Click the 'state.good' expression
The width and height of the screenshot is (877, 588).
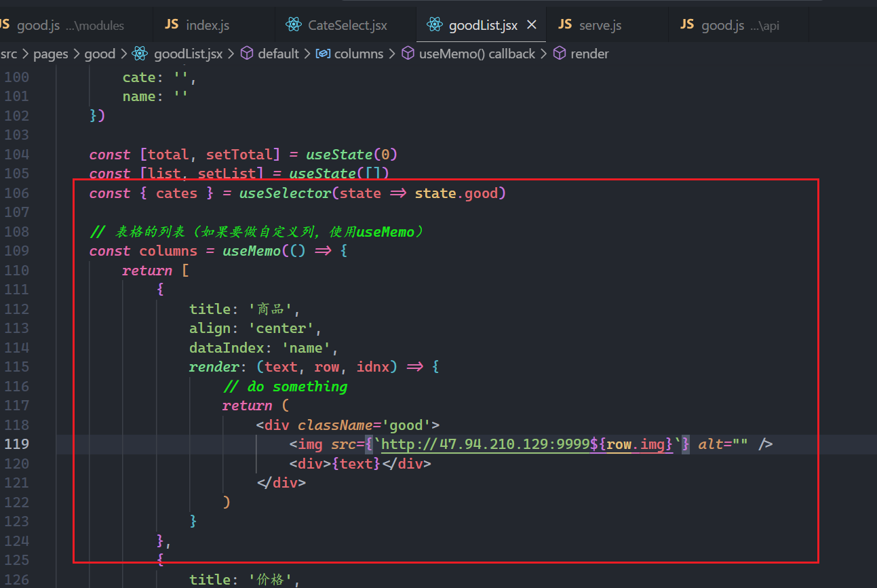click(456, 193)
